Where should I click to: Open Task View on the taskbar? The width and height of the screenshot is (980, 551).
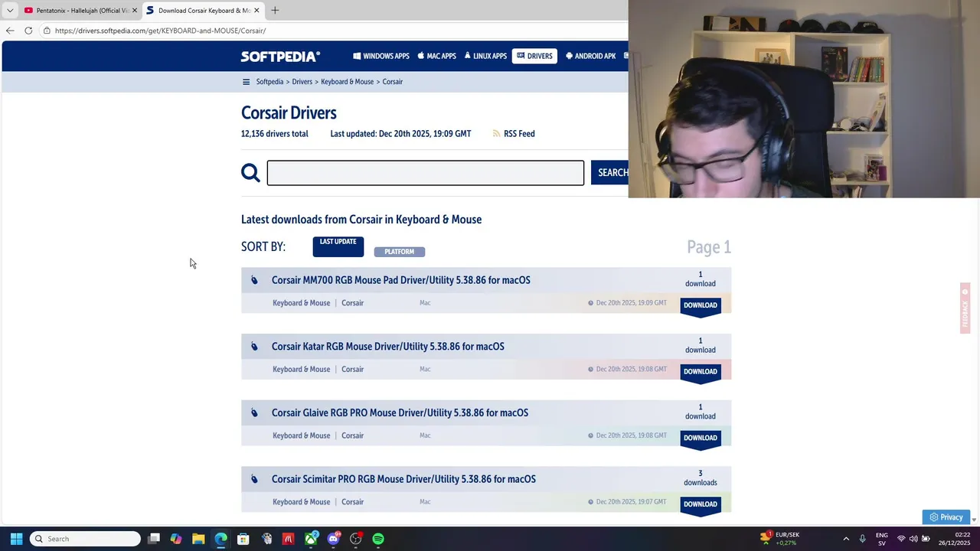click(x=154, y=539)
